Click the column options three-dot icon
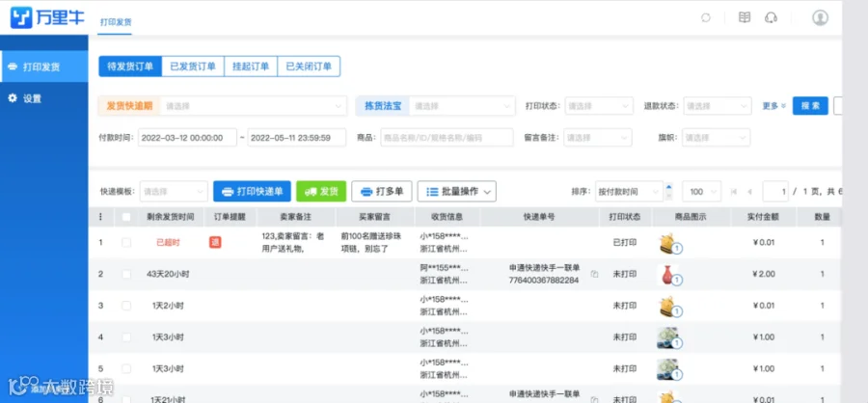868x403 pixels. coord(100,217)
